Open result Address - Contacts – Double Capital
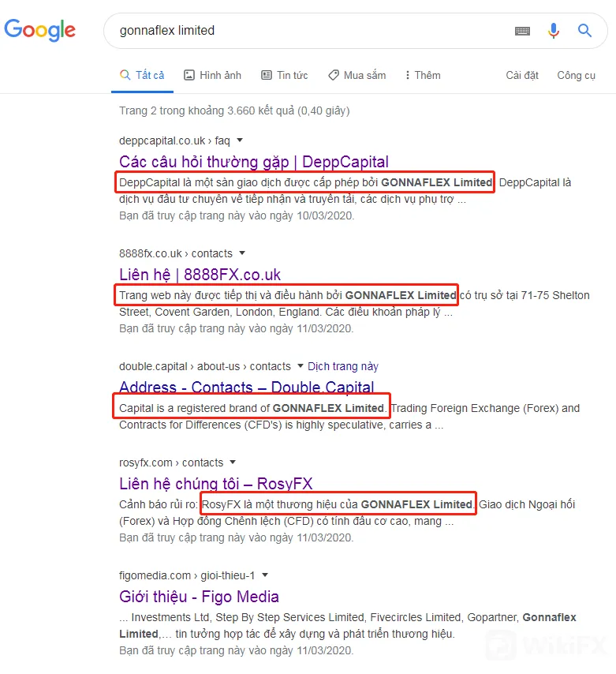The image size is (616, 674). (x=247, y=387)
